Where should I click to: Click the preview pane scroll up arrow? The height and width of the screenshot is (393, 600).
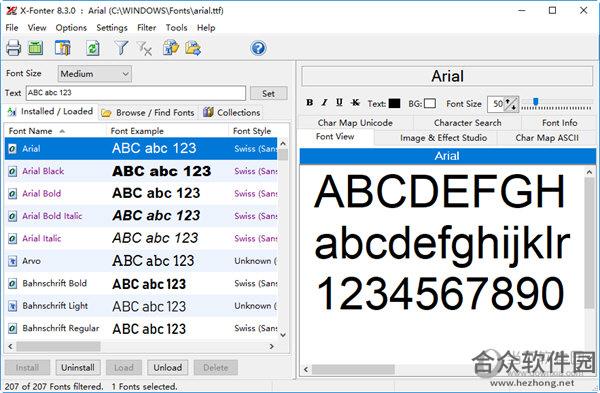tap(590, 172)
